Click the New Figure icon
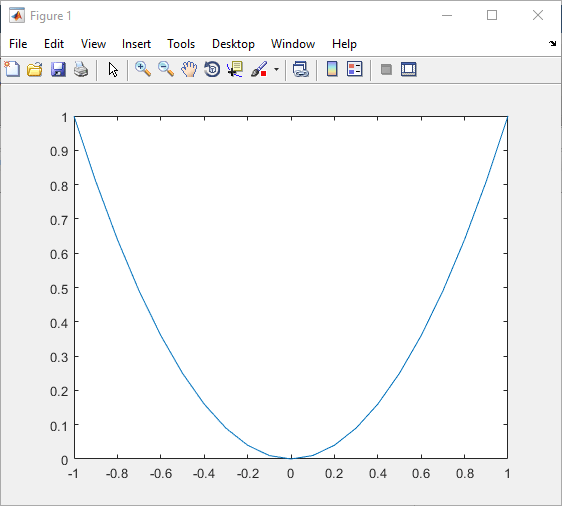Screen dimensions: 562x506 pyautogui.click(x=12, y=69)
